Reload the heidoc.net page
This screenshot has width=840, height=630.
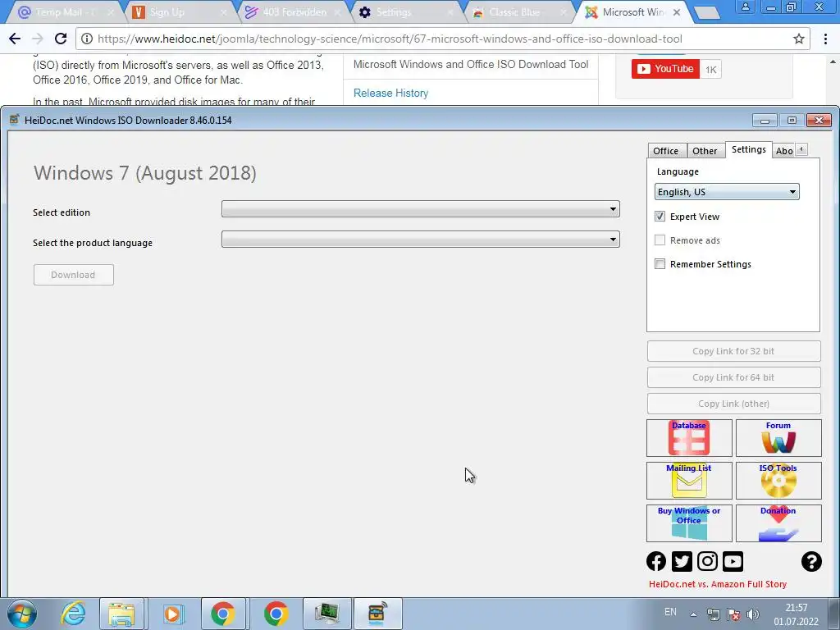61,39
